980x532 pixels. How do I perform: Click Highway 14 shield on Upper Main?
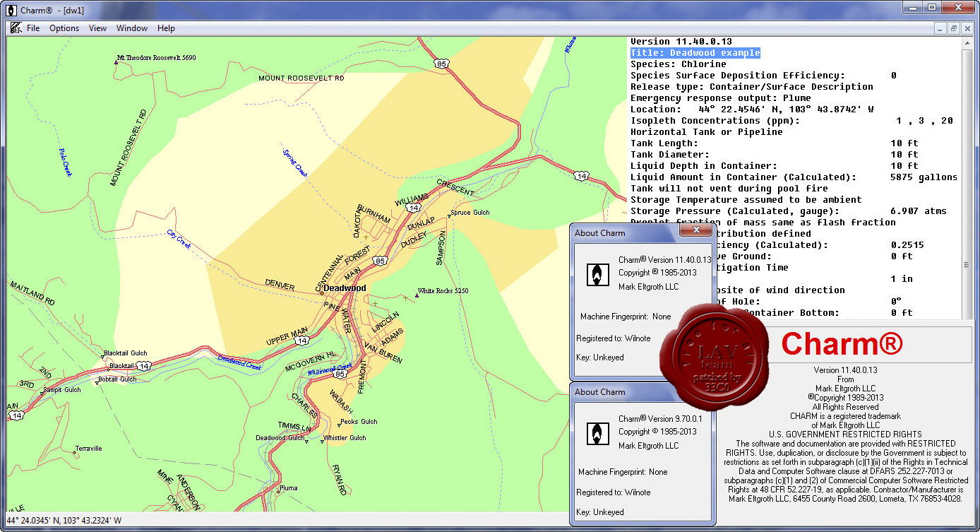point(302,341)
